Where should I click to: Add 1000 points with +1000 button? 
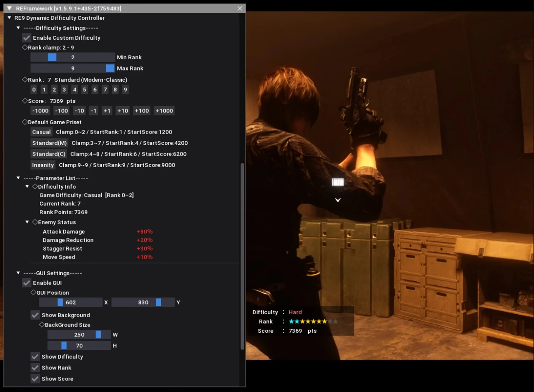164,111
